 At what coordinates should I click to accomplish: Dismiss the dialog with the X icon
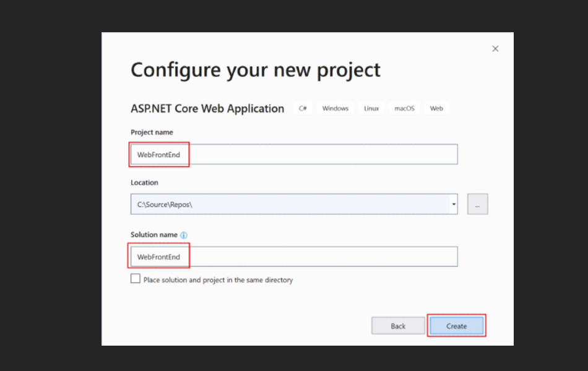click(x=495, y=48)
